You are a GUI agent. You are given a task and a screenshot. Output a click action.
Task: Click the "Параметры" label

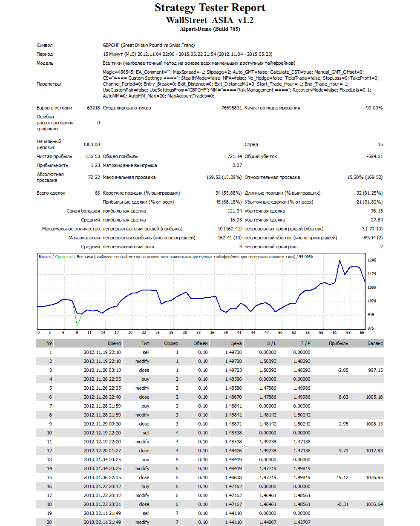49,84
